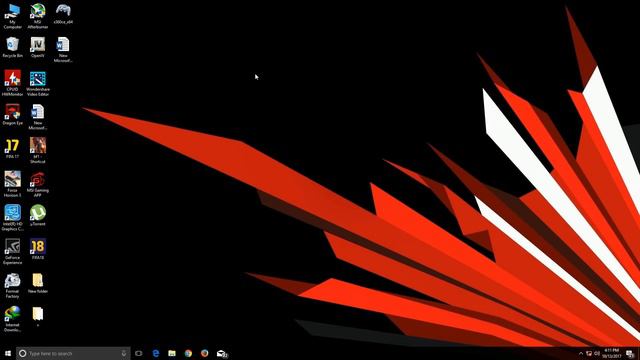Select the Forza Horizon 3 shortcut
Viewport: 640px width, 360px height.
(x=12, y=184)
